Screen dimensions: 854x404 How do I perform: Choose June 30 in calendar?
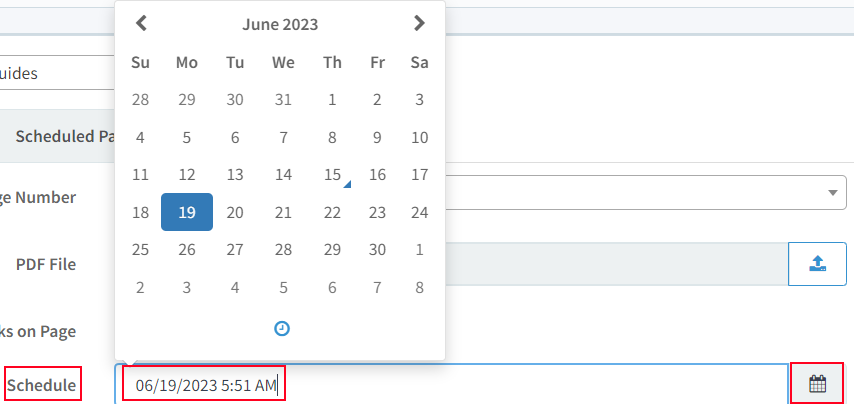(377, 250)
